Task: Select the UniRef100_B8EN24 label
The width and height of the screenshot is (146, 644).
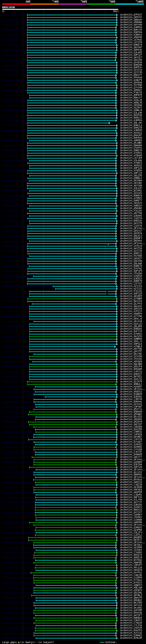Action: pos(131,618)
